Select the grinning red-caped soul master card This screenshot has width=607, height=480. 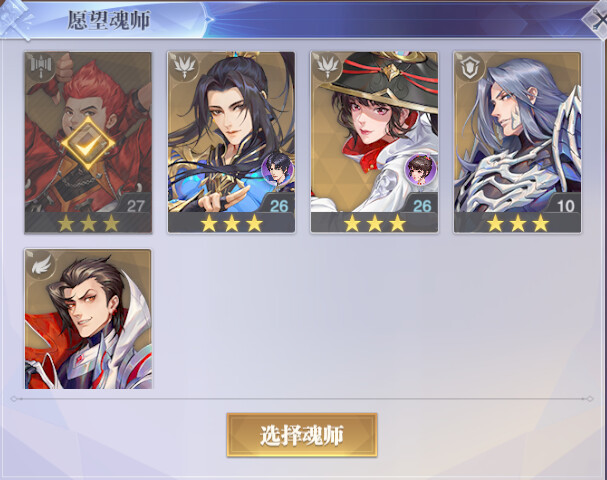[88, 319]
